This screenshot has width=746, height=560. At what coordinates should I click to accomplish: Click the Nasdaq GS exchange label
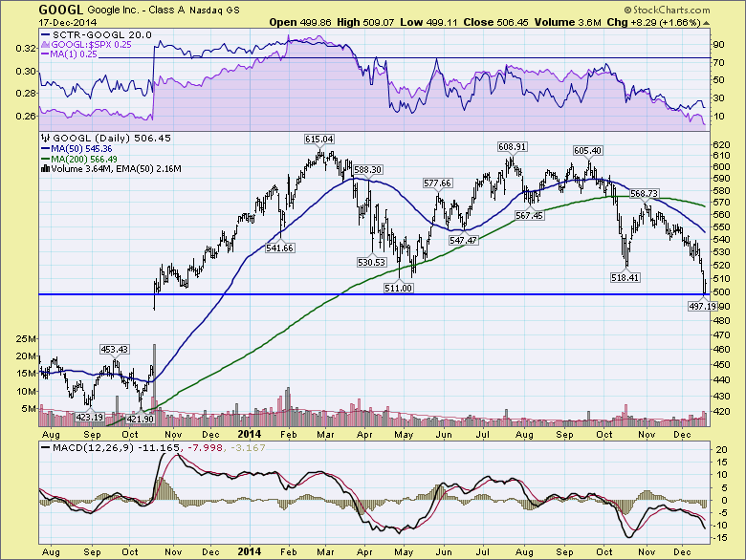click(214, 10)
